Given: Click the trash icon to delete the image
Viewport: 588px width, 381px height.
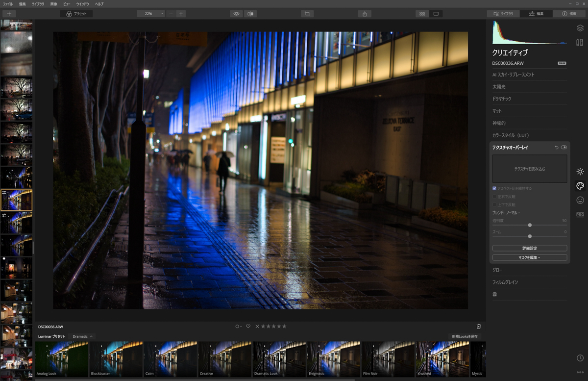Looking at the screenshot, I should click(x=479, y=327).
